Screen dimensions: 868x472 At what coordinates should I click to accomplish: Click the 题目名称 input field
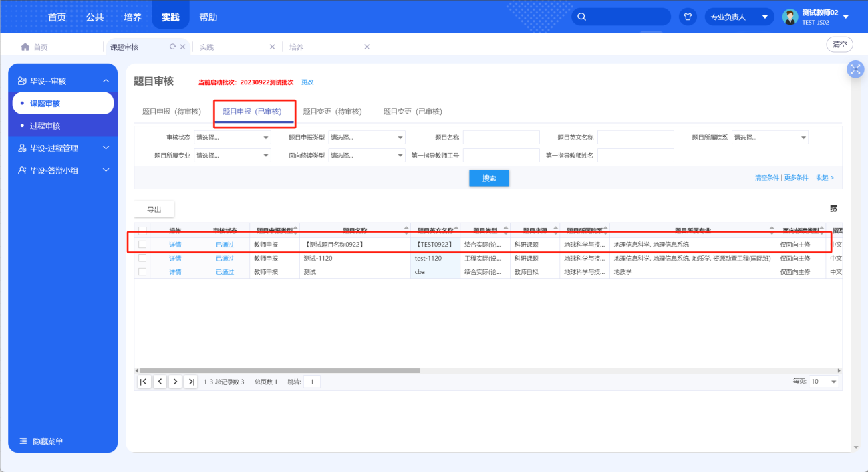(x=501, y=138)
